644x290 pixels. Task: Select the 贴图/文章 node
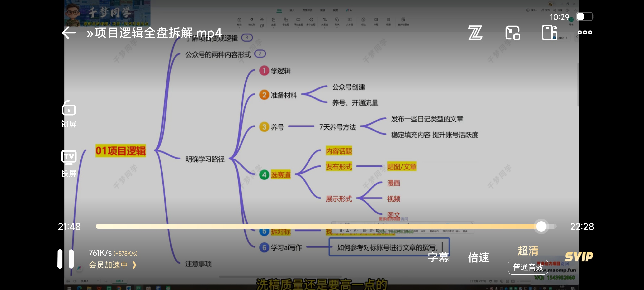click(402, 167)
